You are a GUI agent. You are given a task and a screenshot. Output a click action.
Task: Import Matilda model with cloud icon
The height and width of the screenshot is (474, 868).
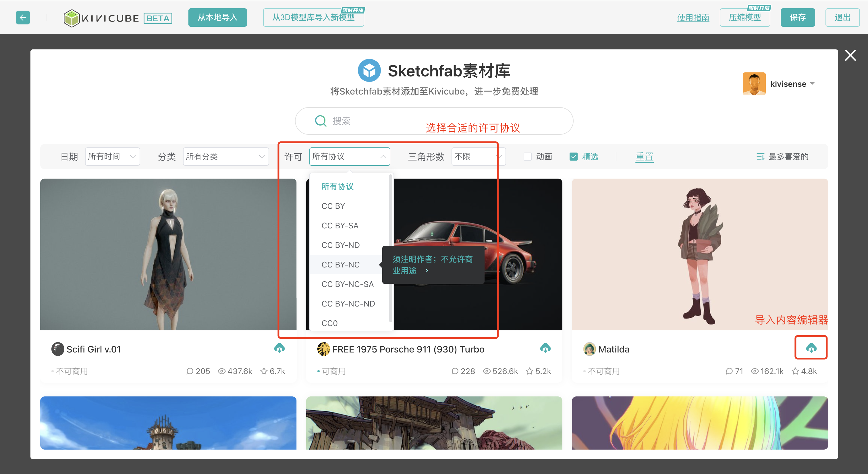pyautogui.click(x=811, y=348)
